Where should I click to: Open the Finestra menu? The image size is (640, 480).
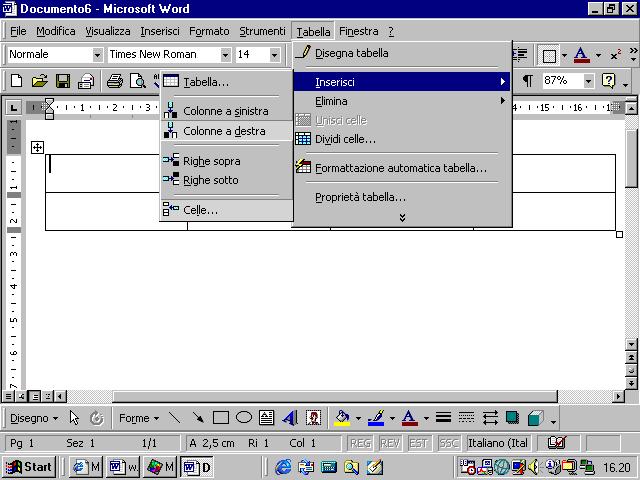click(358, 31)
